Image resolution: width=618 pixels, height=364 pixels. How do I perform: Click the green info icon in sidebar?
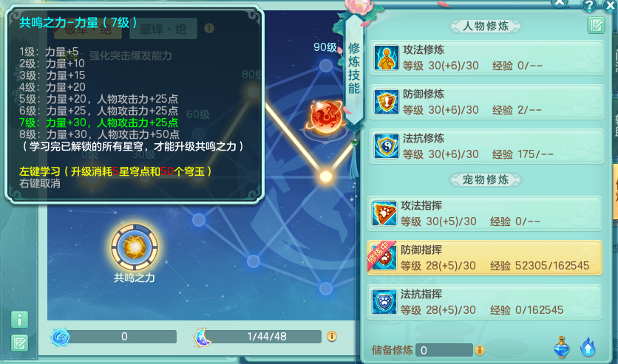(19, 320)
